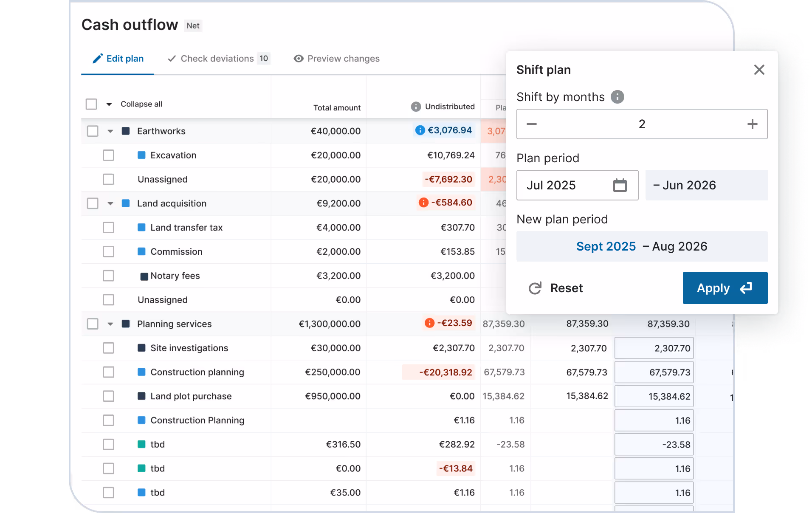This screenshot has width=812, height=513.
Task: Click the -23.58 input cell in tbd row
Action: coord(654,445)
